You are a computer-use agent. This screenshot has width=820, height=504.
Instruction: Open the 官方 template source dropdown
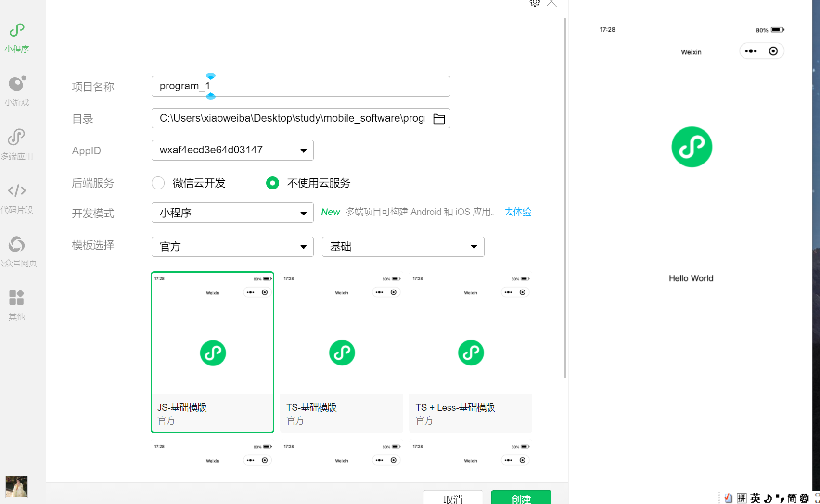coord(232,247)
